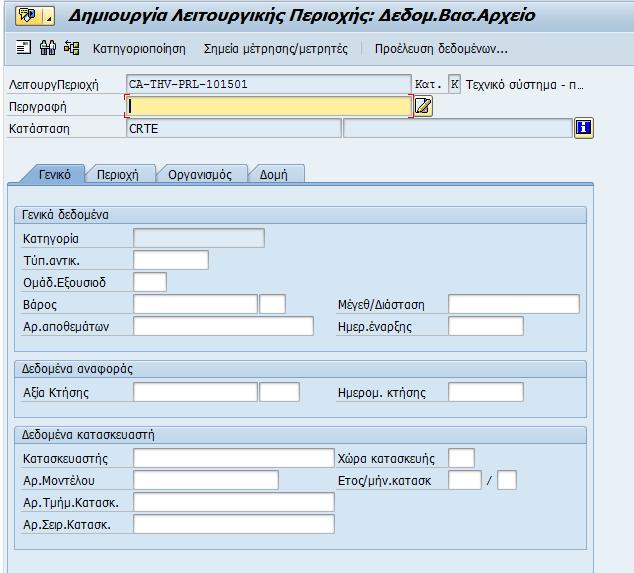Click the Κατηγορία display field
The width and height of the screenshot is (634, 573).
(x=199, y=238)
